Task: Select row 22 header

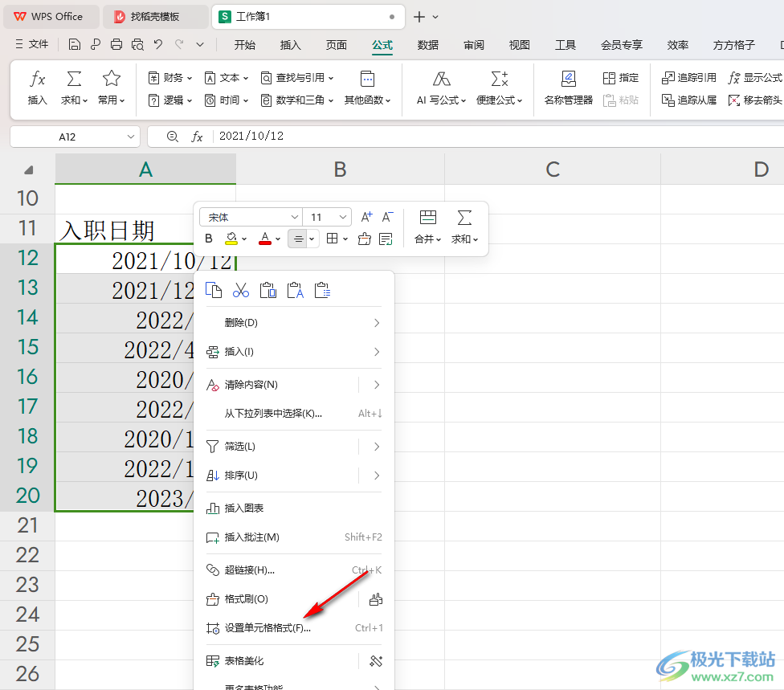Action: coord(27,556)
